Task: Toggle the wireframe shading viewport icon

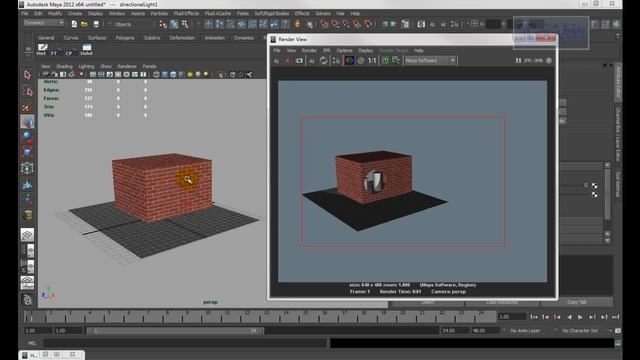Action: 156,74
